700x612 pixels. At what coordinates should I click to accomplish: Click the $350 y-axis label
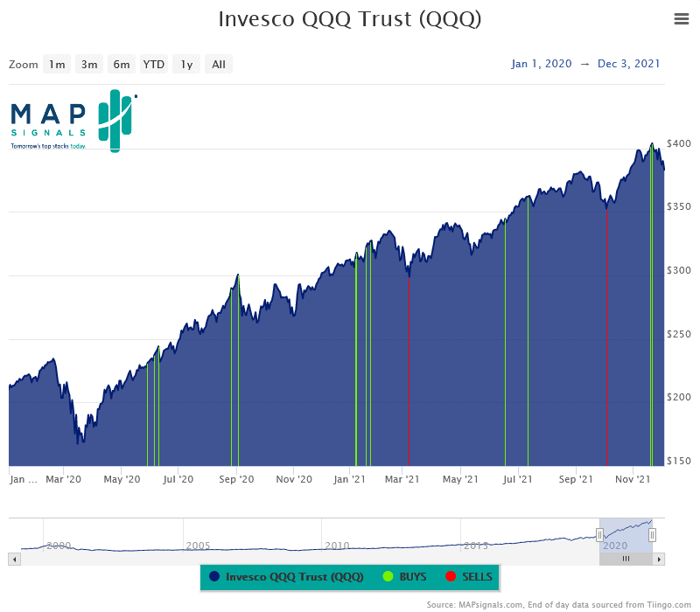click(x=679, y=206)
